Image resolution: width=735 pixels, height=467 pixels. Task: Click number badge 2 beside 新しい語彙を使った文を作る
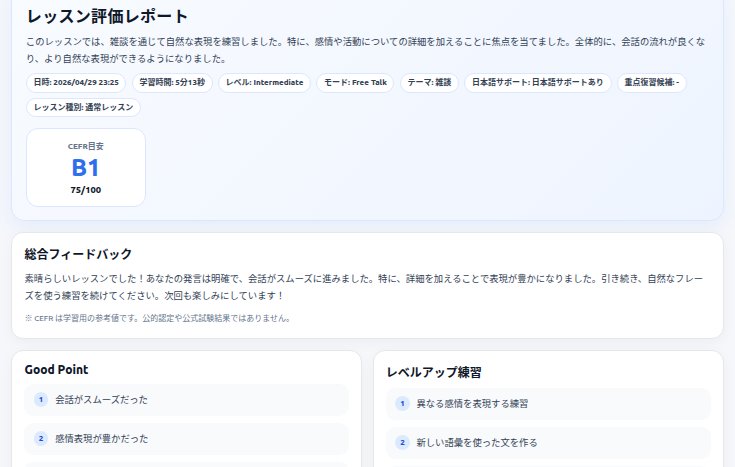[402, 443]
